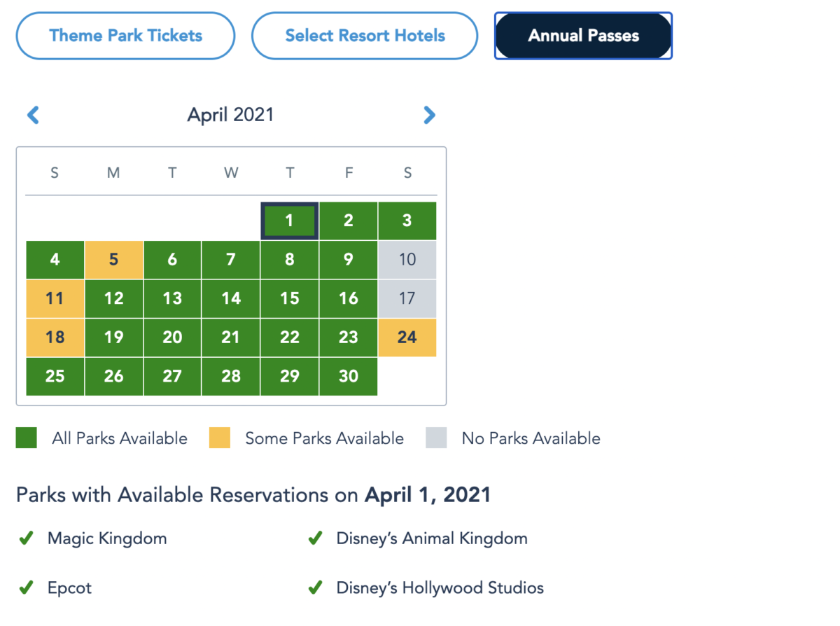
Task: Select unavailable date April 10
Action: (407, 260)
